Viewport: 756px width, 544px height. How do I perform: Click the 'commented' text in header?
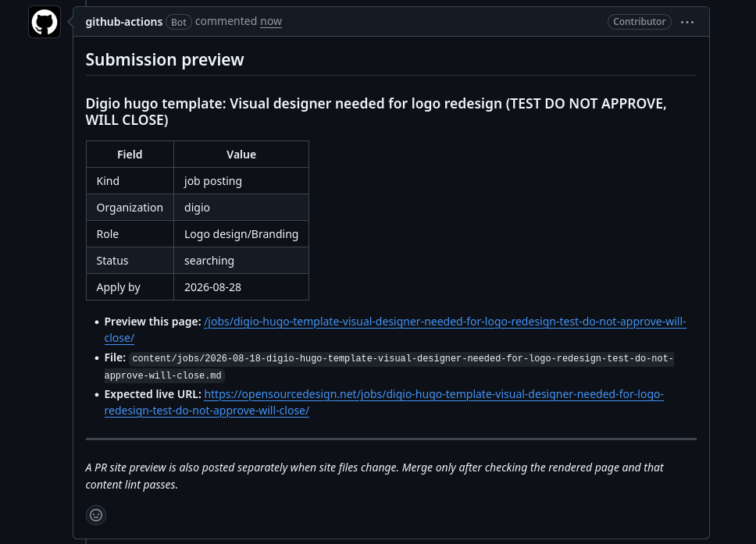click(226, 21)
